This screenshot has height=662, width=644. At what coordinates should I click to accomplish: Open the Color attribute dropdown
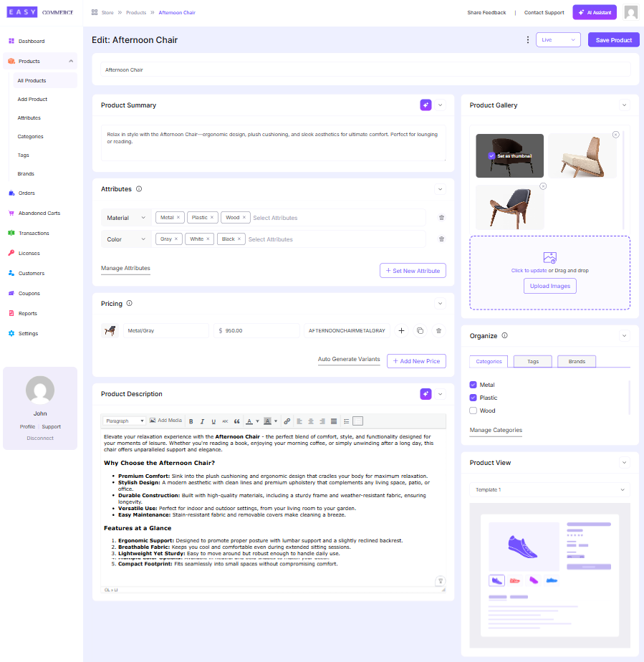click(x=126, y=239)
